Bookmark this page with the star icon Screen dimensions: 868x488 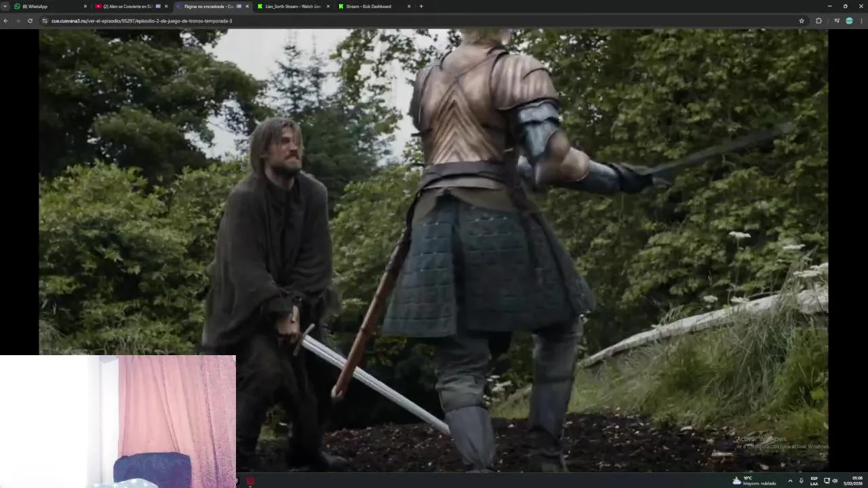(x=802, y=20)
